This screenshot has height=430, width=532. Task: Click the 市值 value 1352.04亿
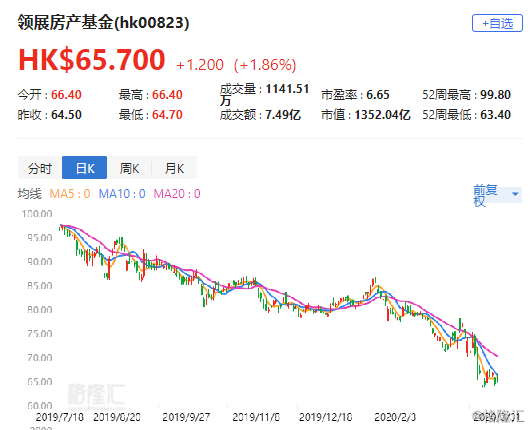[383, 115]
